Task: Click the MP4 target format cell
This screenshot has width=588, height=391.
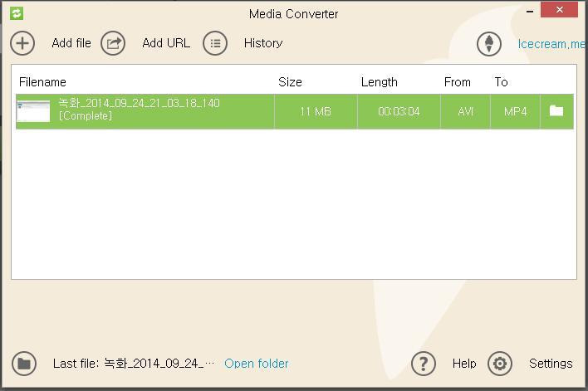Action: pyautogui.click(x=515, y=111)
